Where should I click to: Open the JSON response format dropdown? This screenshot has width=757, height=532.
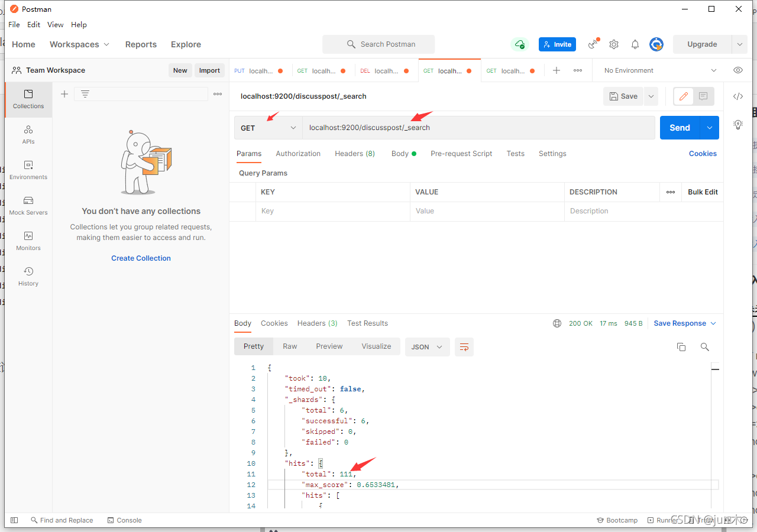click(427, 347)
